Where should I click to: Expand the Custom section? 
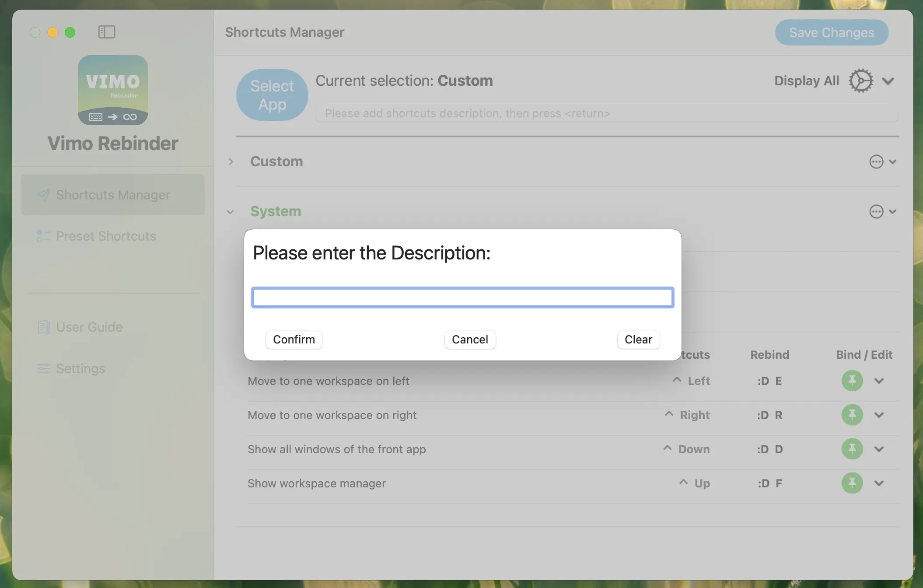click(x=231, y=162)
